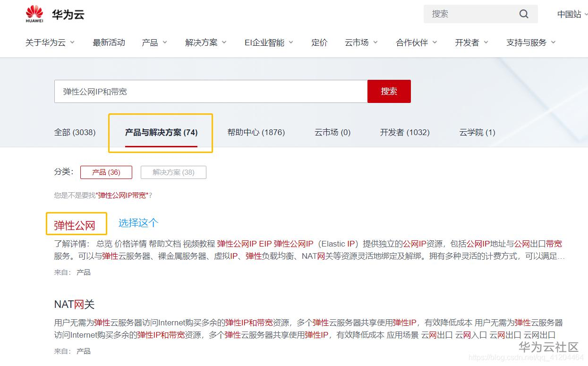Select the 产品 (36) category filter
The width and height of the screenshot is (588, 366).
coord(106,172)
